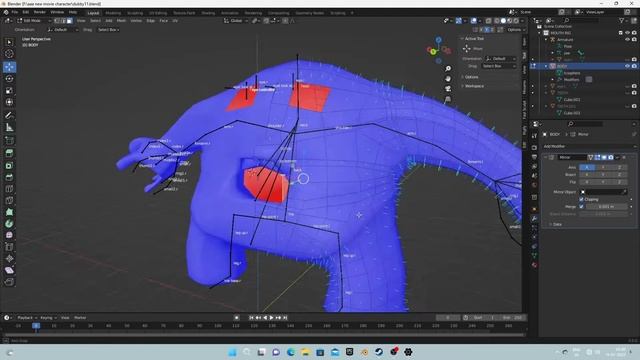Open the Edit Mode dropdown
Screen dimensions: 640x360
pyautogui.click(x=34, y=20)
